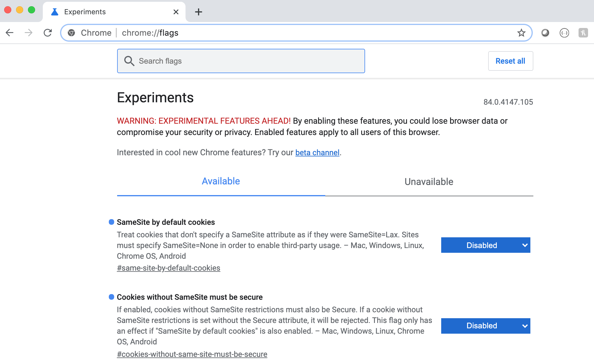Screen dimensions: 594x364
Task: Follow the beta channel link
Action: click(x=317, y=153)
